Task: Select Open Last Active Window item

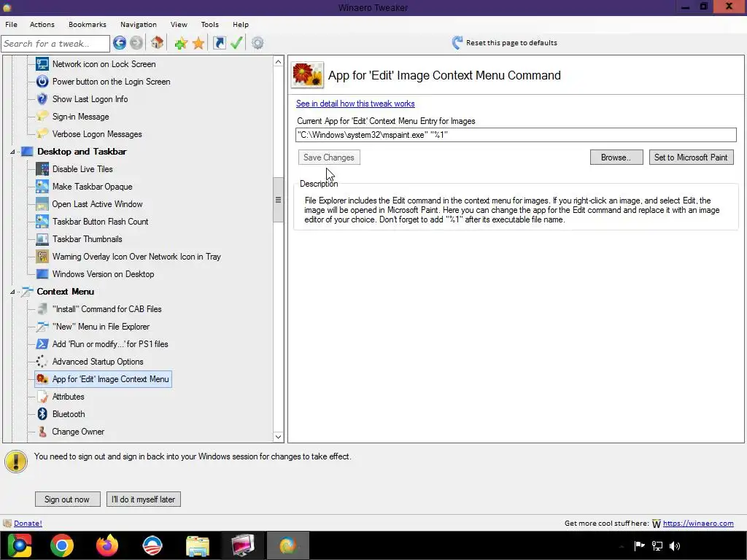Action: pyautogui.click(x=97, y=204)
